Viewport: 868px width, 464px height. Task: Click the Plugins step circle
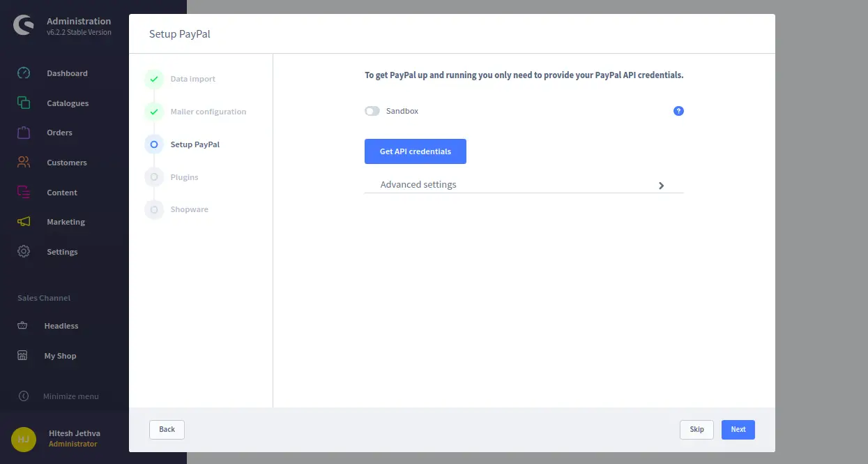(154, 177)
